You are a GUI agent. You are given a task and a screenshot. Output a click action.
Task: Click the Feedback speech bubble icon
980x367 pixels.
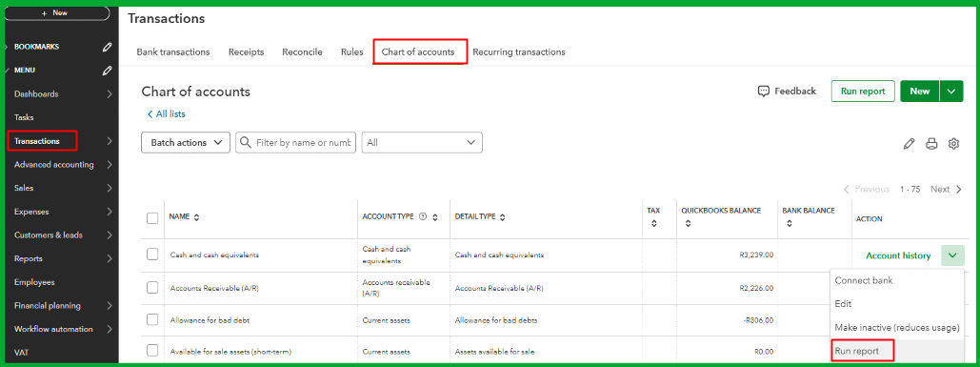[x=763, y=92]
